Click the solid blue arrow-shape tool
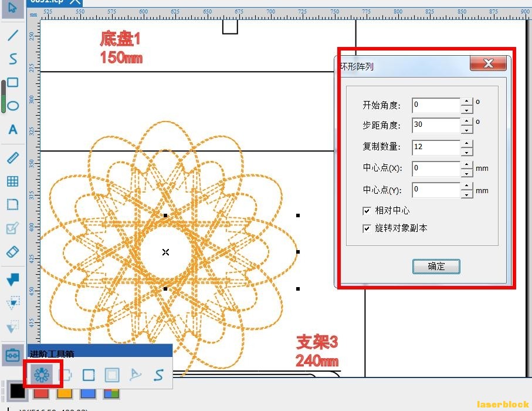Screen dimensions: 532x411 [13, 279]
